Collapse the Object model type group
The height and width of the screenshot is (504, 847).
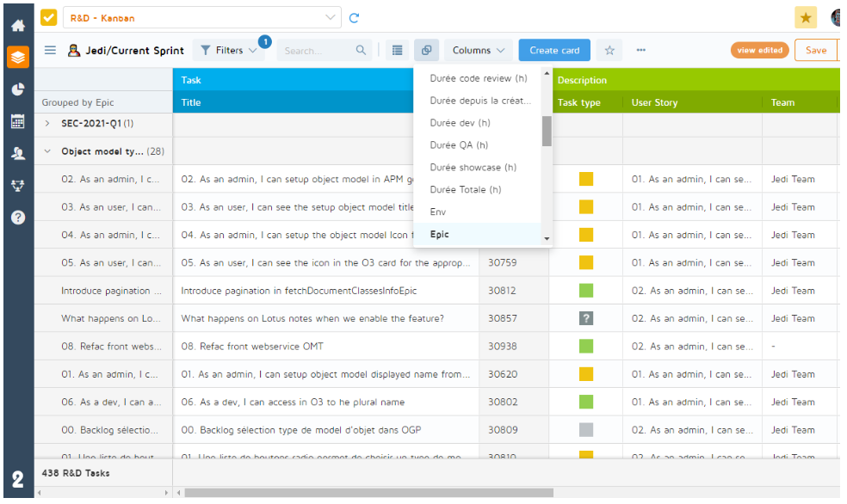[x=47, y=151]
